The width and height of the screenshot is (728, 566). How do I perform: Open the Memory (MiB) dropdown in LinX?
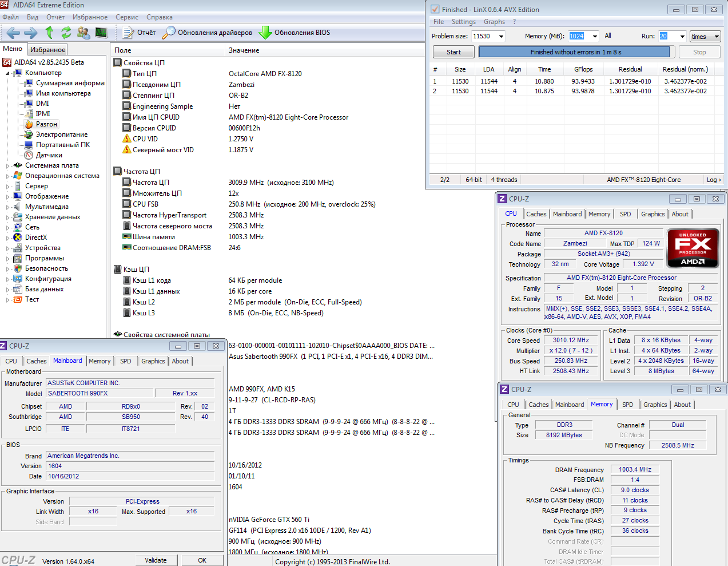coord(595,36)
